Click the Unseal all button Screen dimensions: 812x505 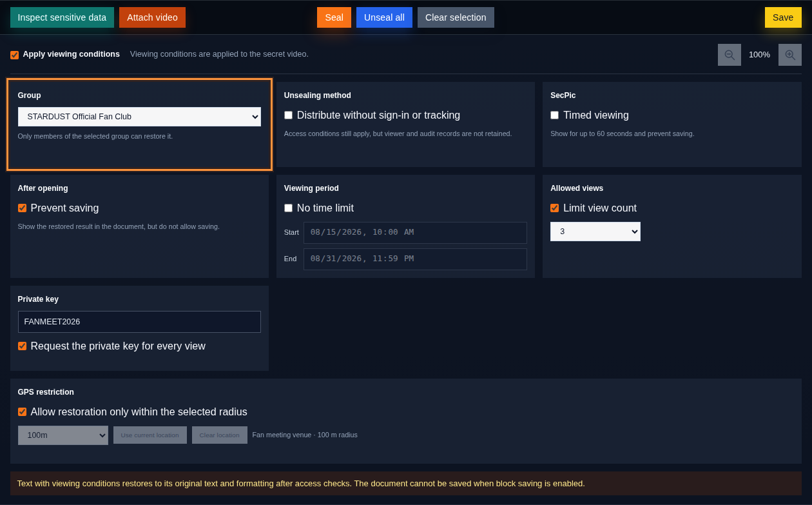pos(384,17)
